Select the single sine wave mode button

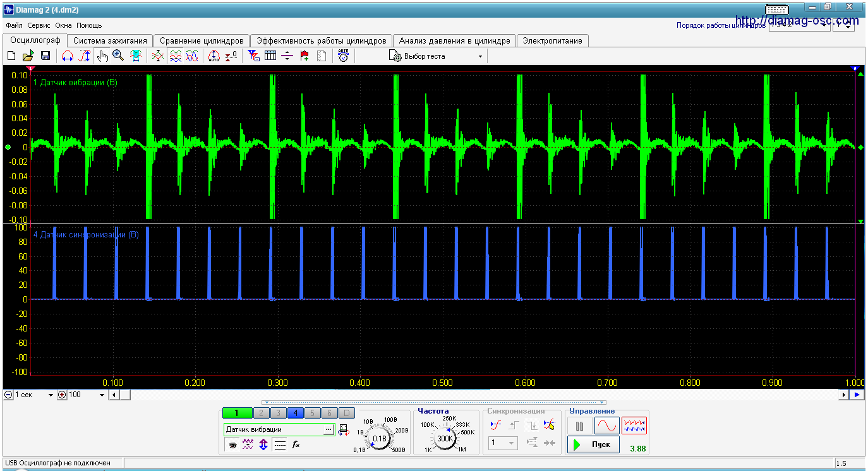click(606, 426)
